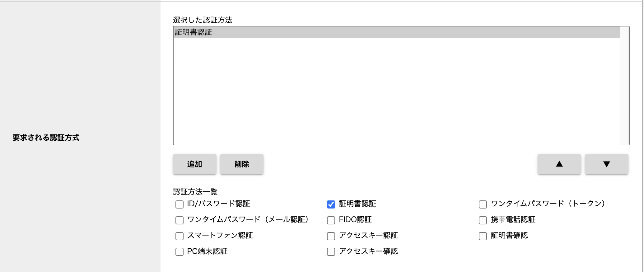Select 証明書認証 entry in selected list

tap(397, 32)
